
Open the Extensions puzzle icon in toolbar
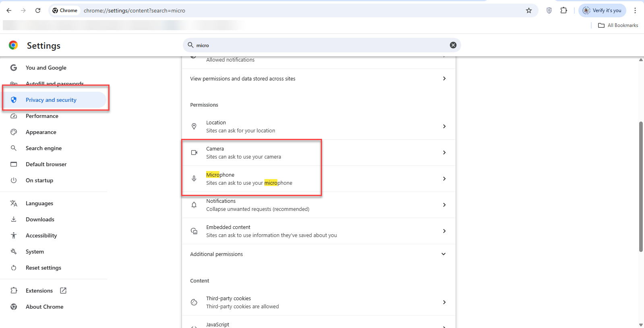[563, 10]
